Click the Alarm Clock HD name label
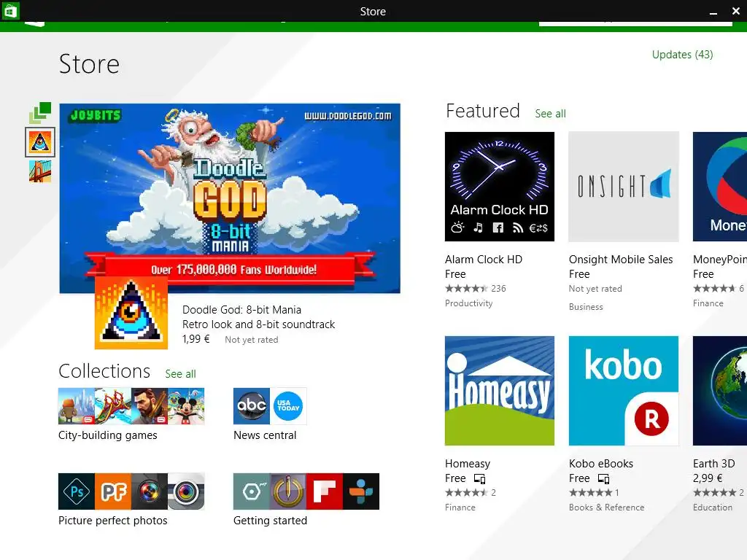 tap(484, 260)
